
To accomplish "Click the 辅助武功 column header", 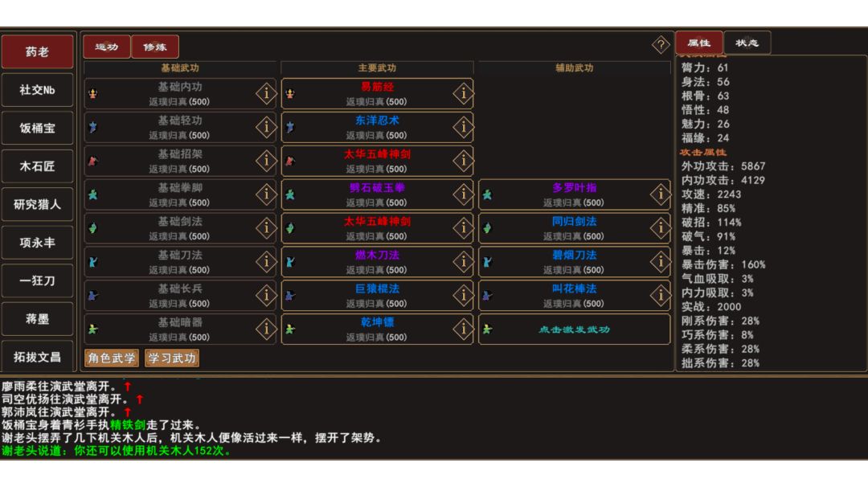I will tap(575, 68).
